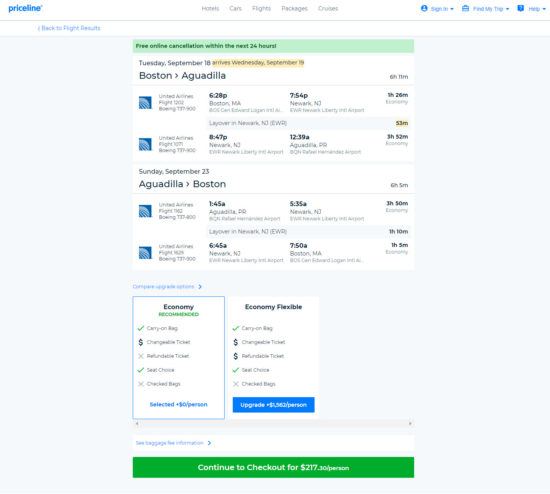Click United logo for 1:45a Aguadilla departure

[145, 211]
